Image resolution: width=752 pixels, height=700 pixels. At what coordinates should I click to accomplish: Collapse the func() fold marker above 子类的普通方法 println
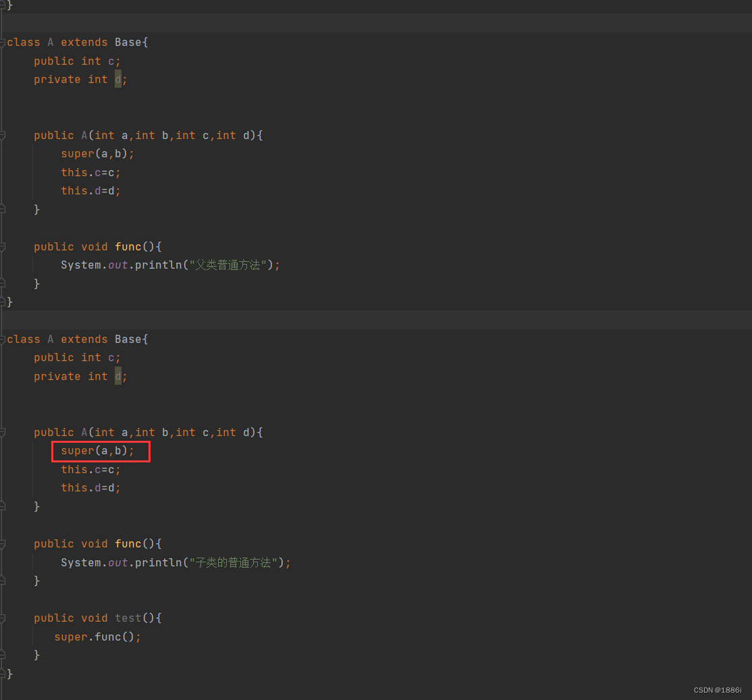click(3, 543)
